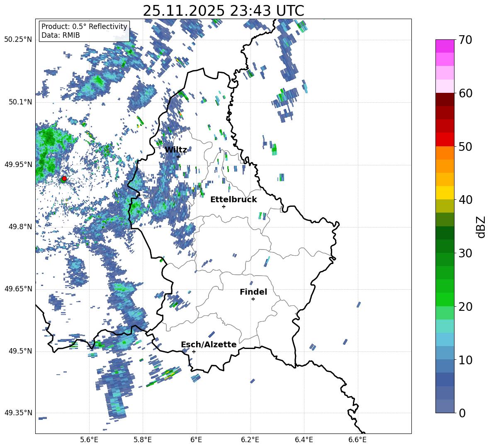Click the Ettelbruck cross marker
The width and height of the screenshot is (491, 448).
tap(224, 206)
